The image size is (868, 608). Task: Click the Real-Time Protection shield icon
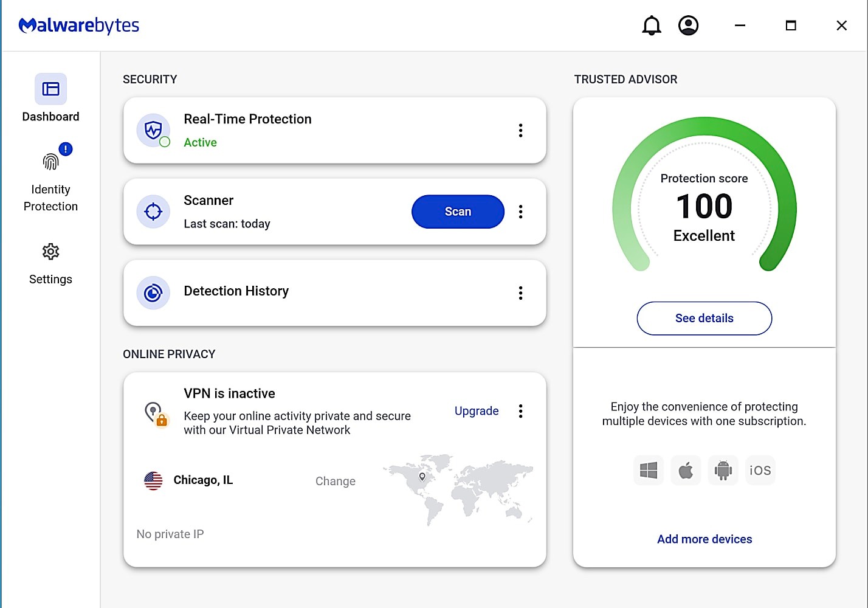[153, 130]
